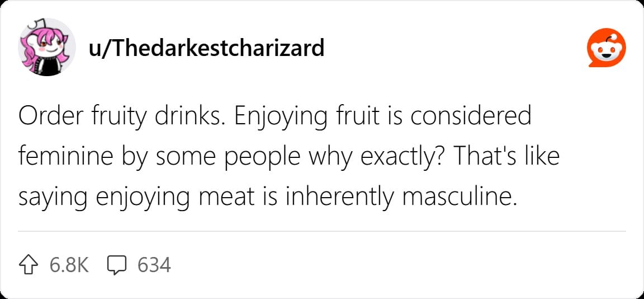Image resolution: width=644 pixels, height=299 pixels.
Task: Click the divider line above the vote counts
Action: tap(321, 231)
